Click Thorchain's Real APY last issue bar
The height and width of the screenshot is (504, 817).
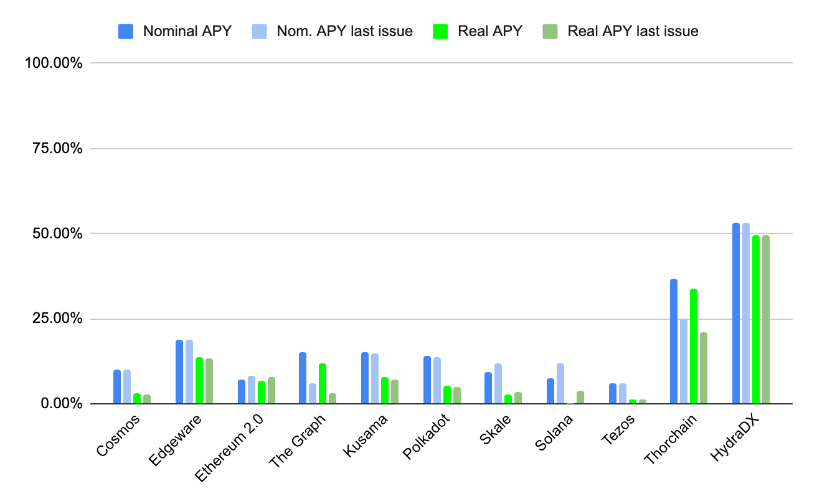click(704, 368)
